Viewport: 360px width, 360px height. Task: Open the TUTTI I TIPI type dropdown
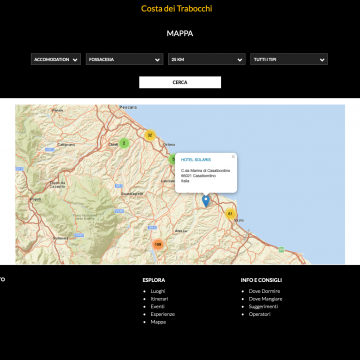pos(289,59)
